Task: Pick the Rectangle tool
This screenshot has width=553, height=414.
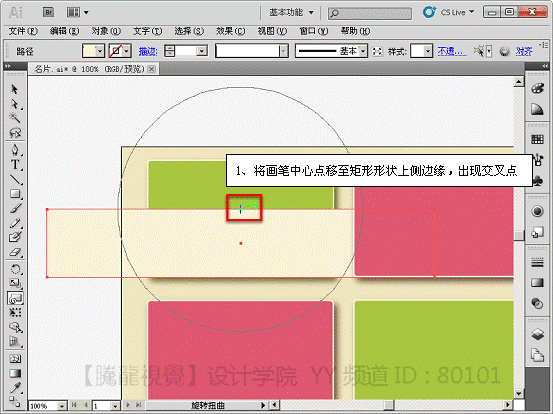Action: 15,194
